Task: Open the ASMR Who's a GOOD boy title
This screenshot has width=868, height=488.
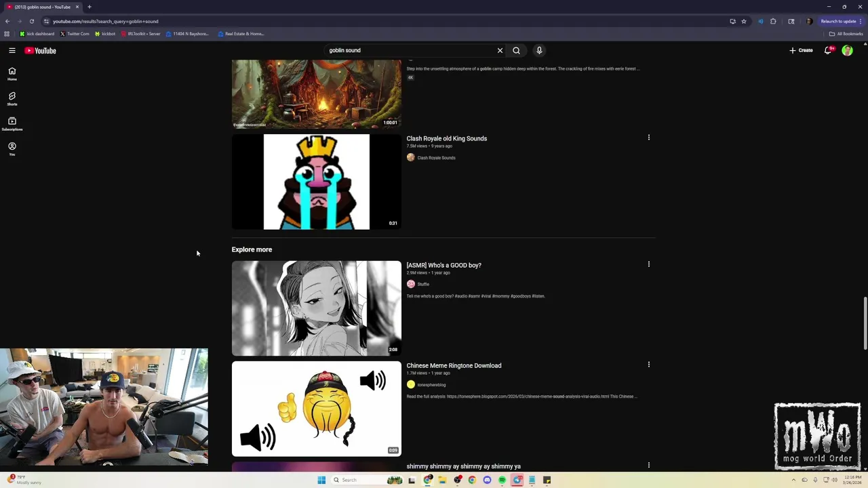Action: (443, 265)
